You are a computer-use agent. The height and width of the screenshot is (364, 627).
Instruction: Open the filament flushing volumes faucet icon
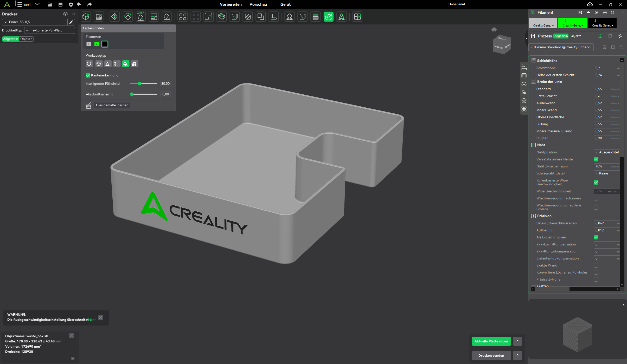pyautogui.click(x=588, y=12)
